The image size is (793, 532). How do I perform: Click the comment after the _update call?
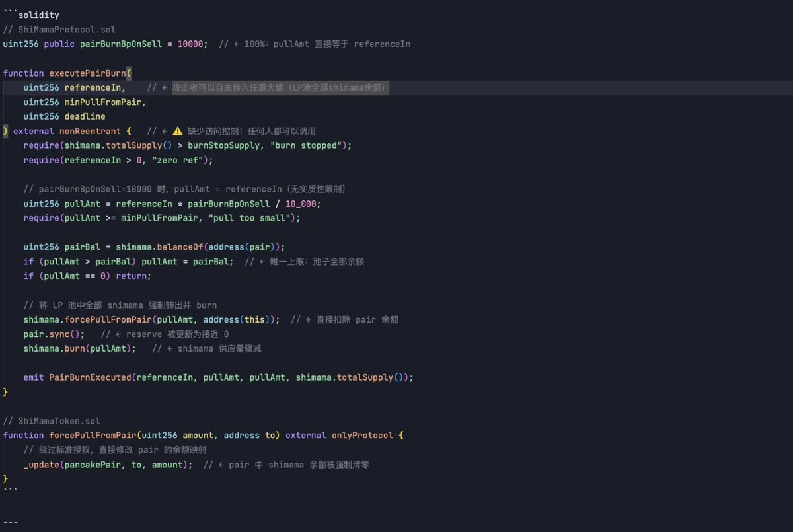(286, 465)
